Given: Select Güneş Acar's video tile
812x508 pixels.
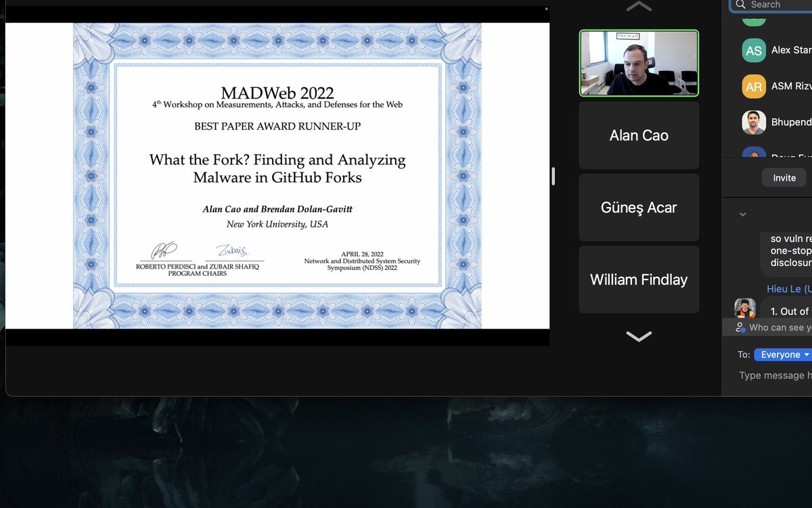Looking at the screenshot, I should [x=639, y=208].
